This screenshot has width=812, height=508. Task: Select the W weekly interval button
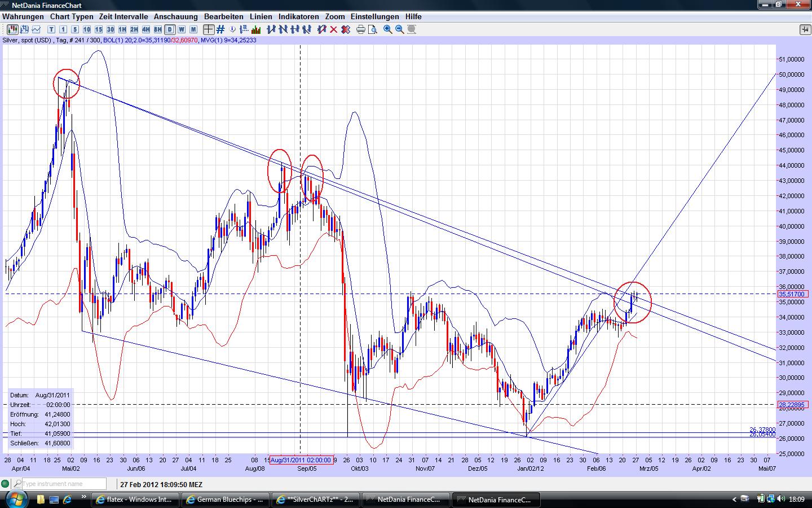pyautogui.click(x=182, y=29)
